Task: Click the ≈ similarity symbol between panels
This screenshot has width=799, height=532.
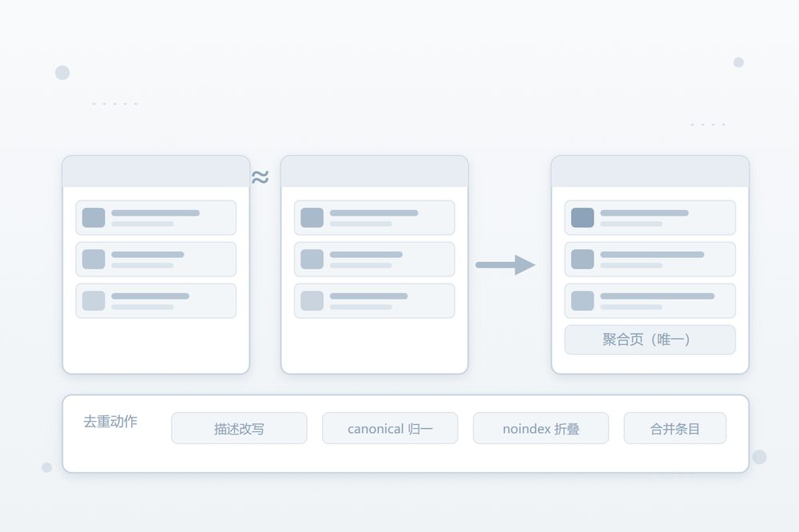Action: pyautogui.click(x=260, y=177)
